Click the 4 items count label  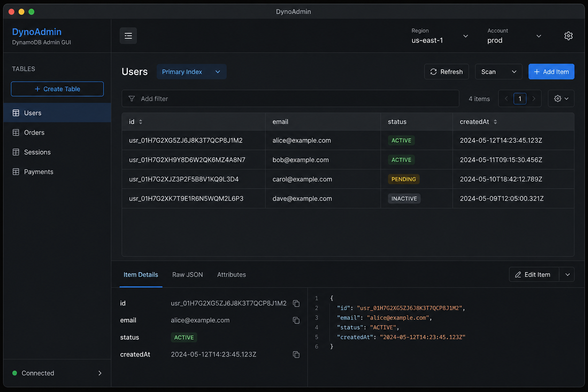point(479,99)
